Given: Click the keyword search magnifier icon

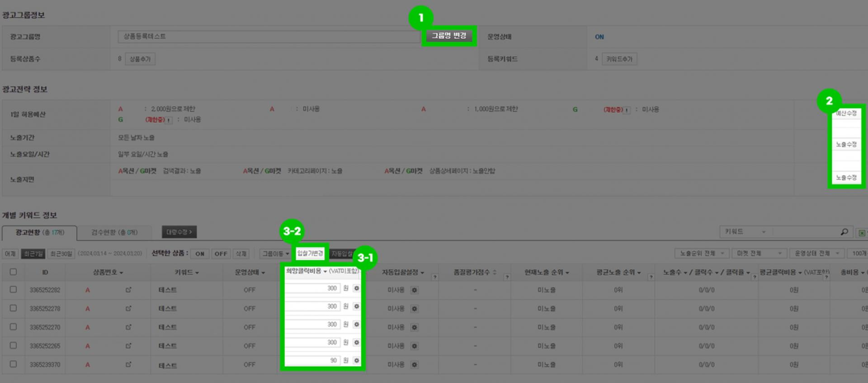Looking at the screenshot, I should (x=844, y=232).
